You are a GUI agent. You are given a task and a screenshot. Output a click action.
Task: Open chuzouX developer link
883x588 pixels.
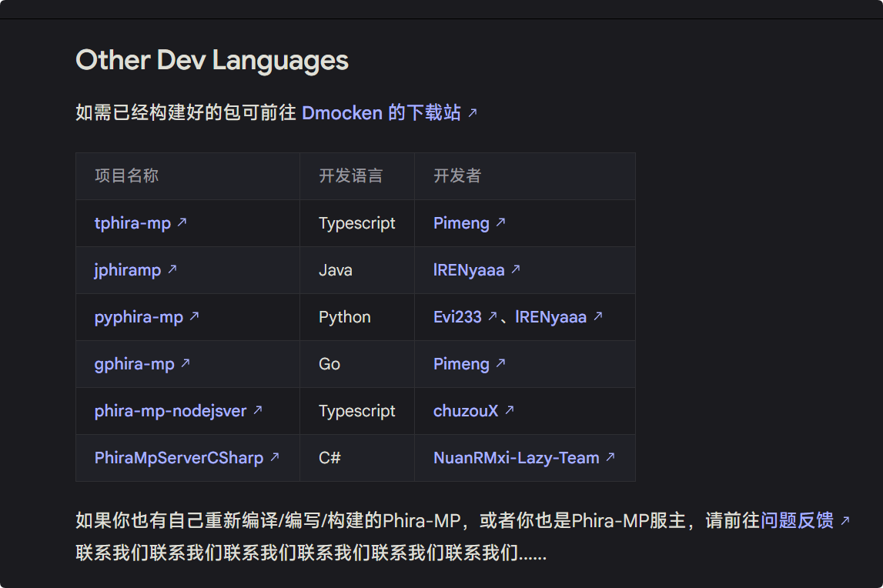pos(466,411)
